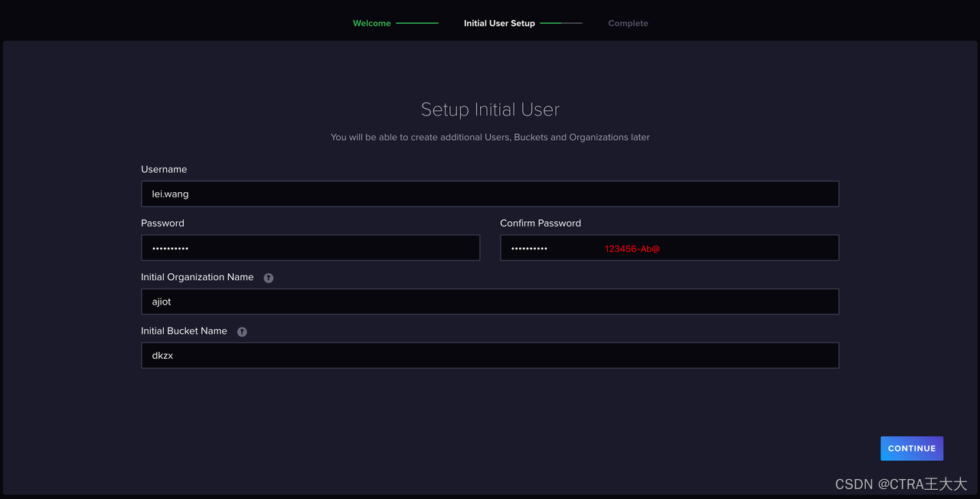
Task: Click the Bucket Name field showing dkzx
Action: coord(490,354)
